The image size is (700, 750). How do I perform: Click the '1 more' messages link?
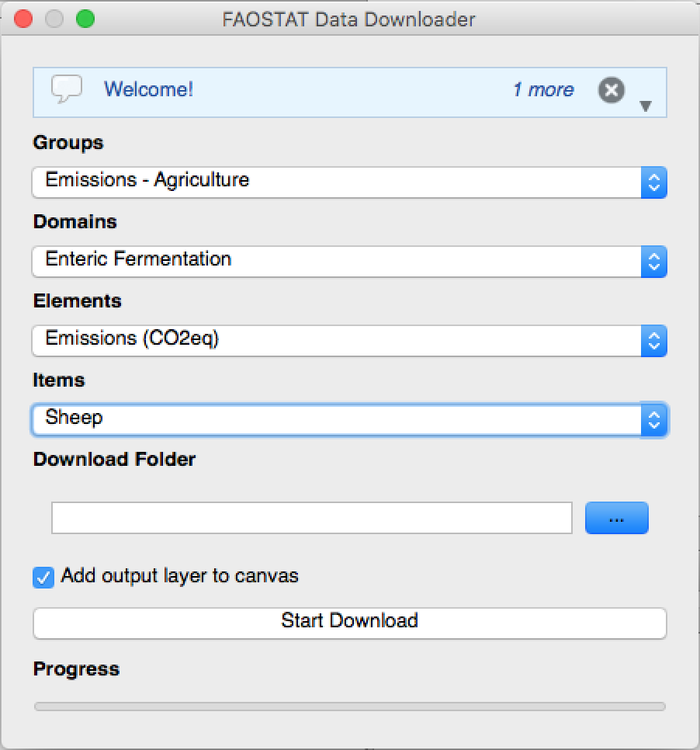[x=542, y=90]
